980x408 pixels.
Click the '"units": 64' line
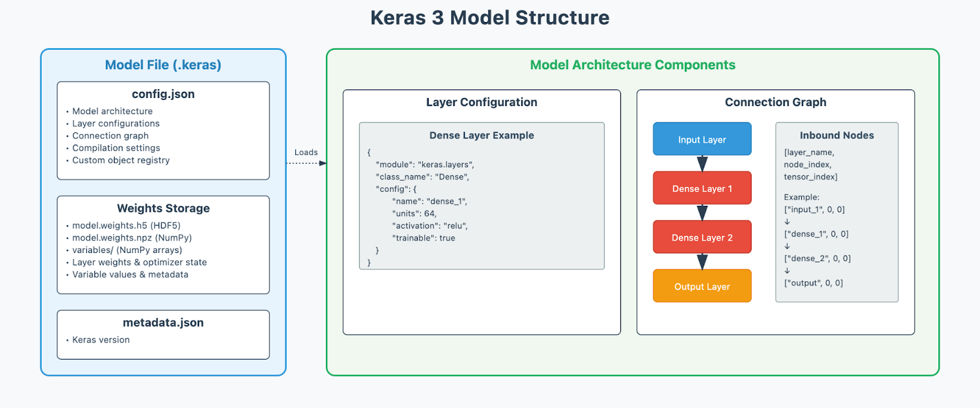(414, 214)
